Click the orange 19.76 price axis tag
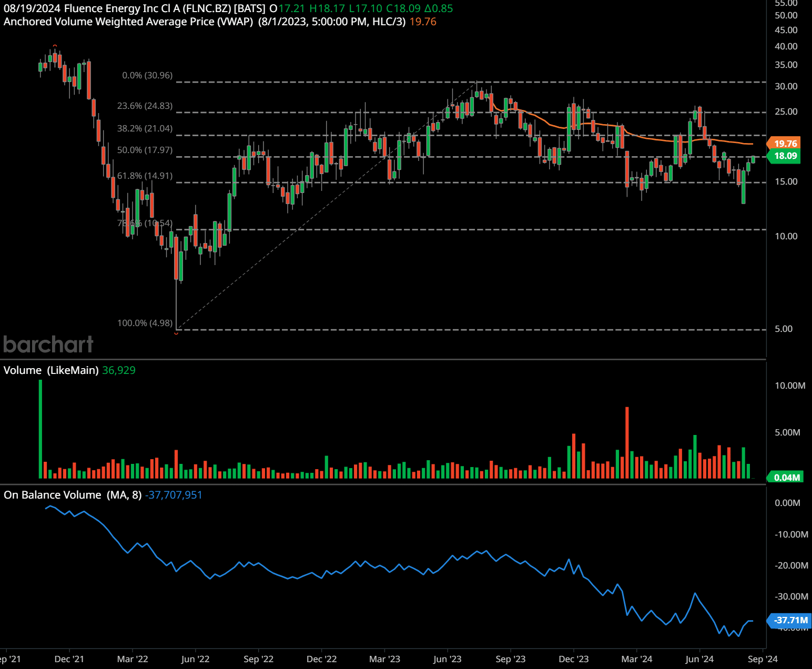 pyautogui.click(x=785, y=144)
